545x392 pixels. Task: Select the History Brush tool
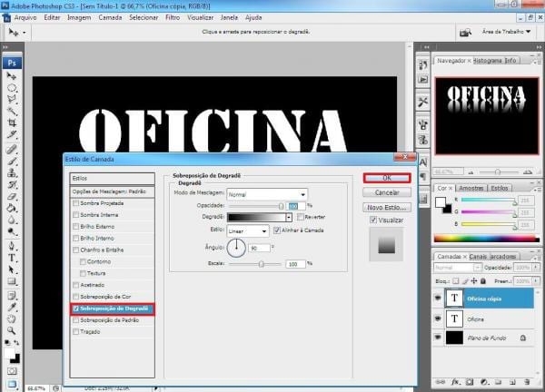[12, 184]
